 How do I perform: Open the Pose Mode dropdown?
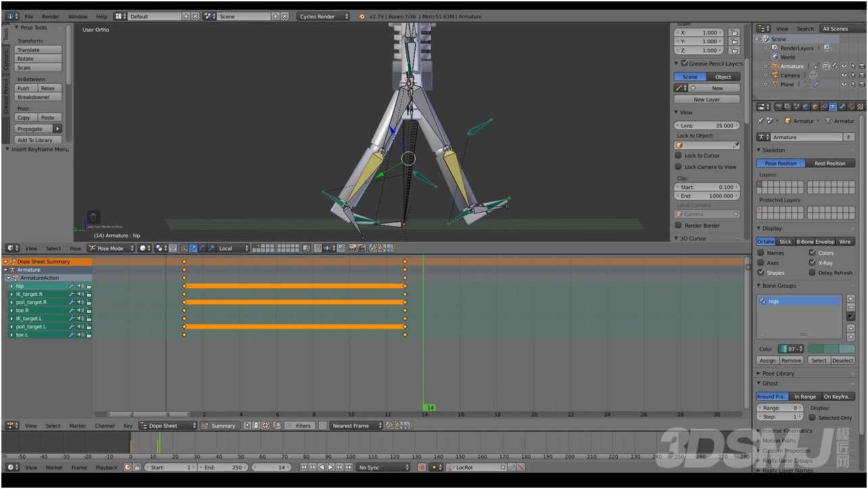pos(111,249)
